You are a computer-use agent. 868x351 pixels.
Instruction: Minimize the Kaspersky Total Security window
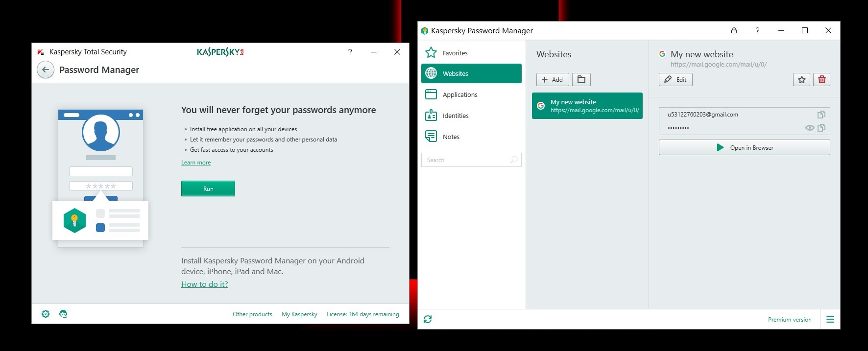pos(374,52)
